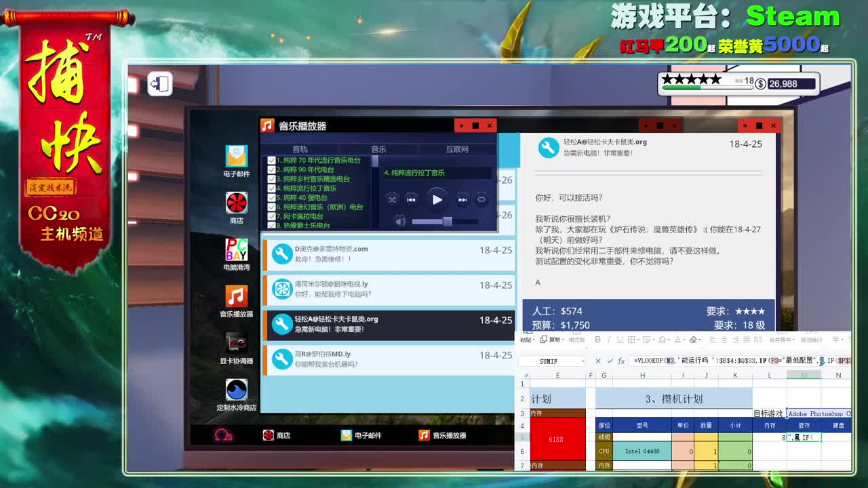Open the SUMIF name box dropdown
The image size is (868, 488).
(x=583, y=360)
